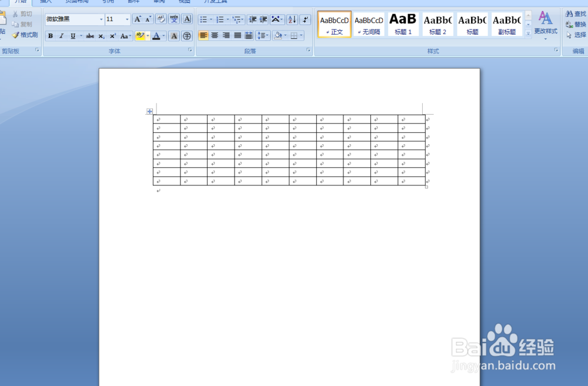Click into the font name field 微软雅黑
The image size is (588, 386).
[72, 19]
